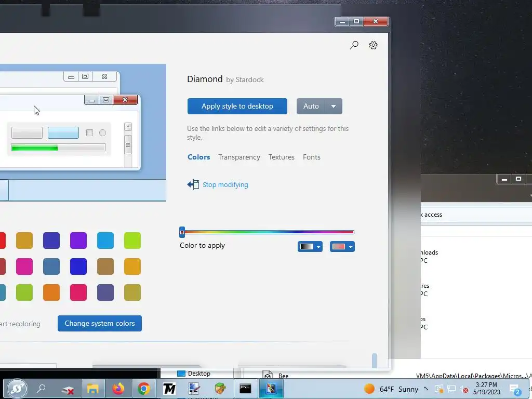Image resolution: width=532 pixels, height=399 pixels.
Task: Pick the magenta color swatch
Action: 24,267
